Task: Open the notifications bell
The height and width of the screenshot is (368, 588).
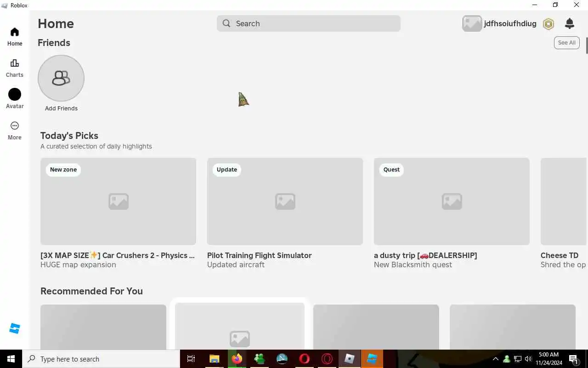Action: [570, 23]
